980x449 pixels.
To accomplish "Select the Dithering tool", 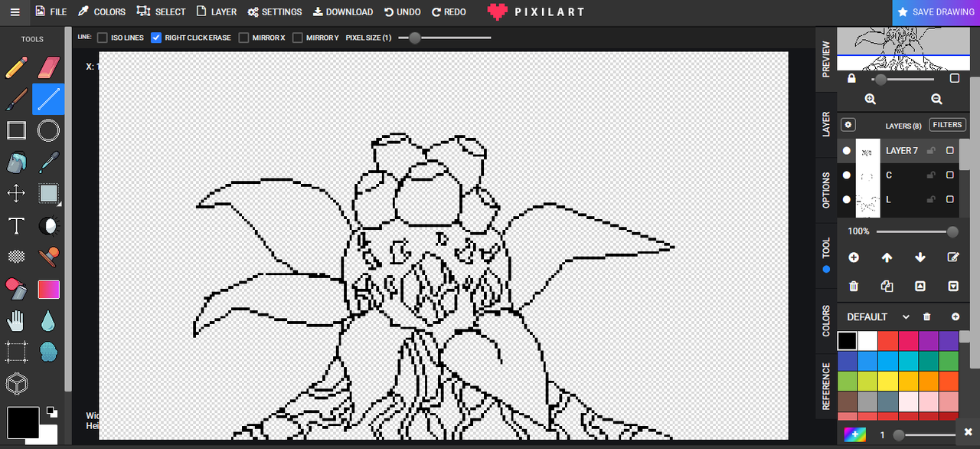I will tap(16, 257).
